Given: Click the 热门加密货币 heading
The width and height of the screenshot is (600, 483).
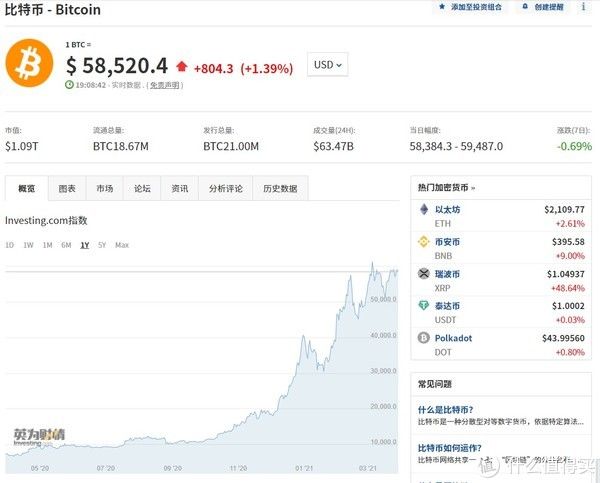Looking at the screenshot, I should pyautogui.click(x=443, y=188).
